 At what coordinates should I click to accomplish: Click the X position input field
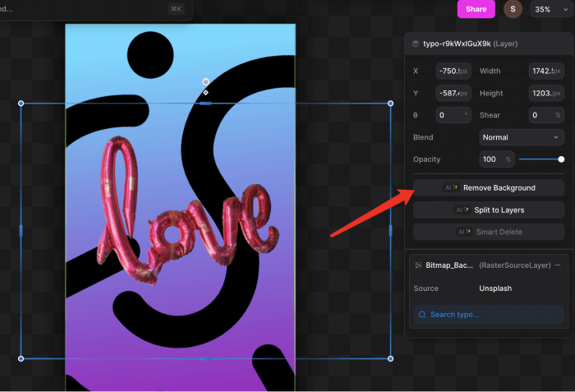pyautogui.click(x=453, y=71)
